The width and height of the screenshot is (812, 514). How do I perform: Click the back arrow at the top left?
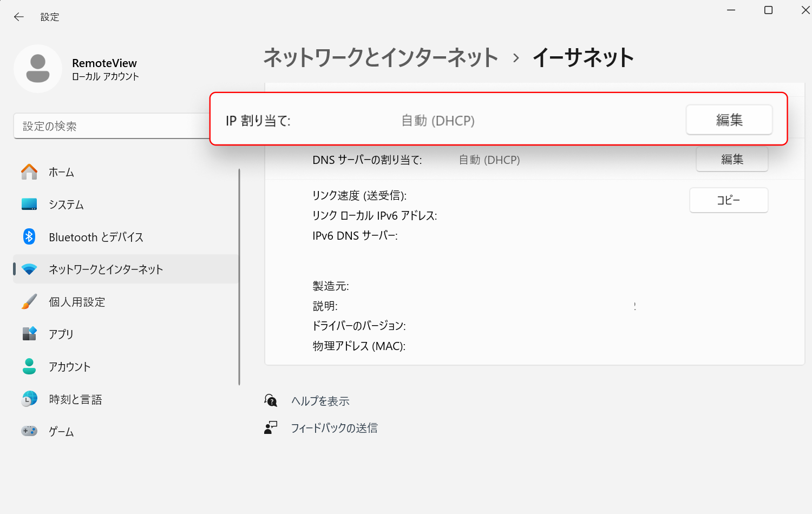point(18,17)
